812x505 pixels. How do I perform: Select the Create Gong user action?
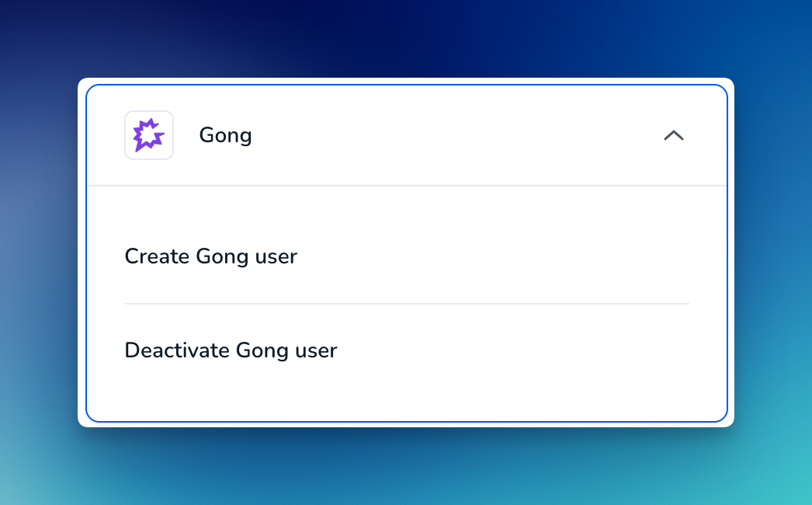click(x=211, y=256)
